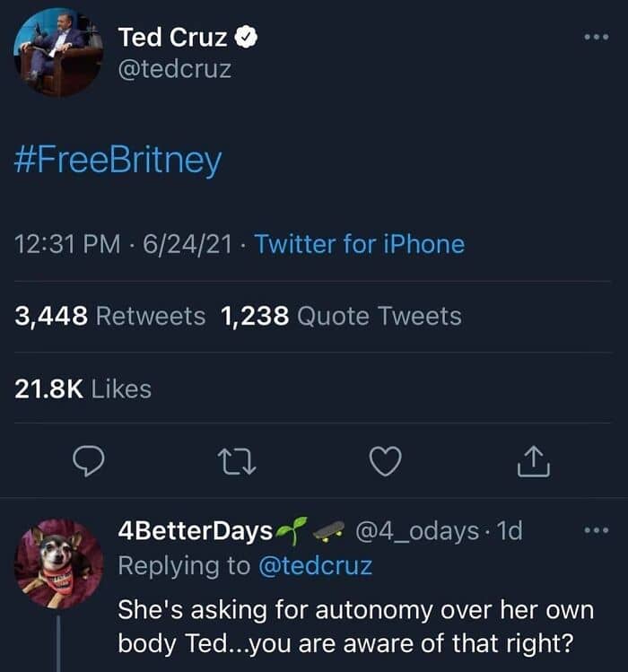Tap the @4_odays handle

click(416, 531)
